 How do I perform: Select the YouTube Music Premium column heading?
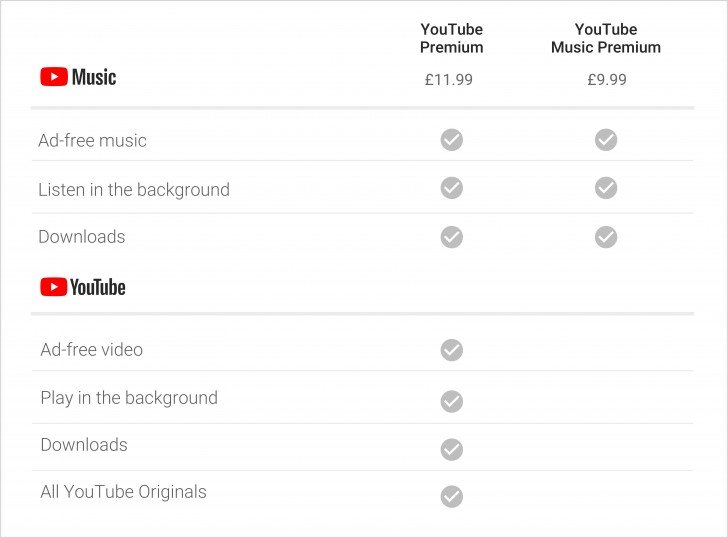click(606, 38)
